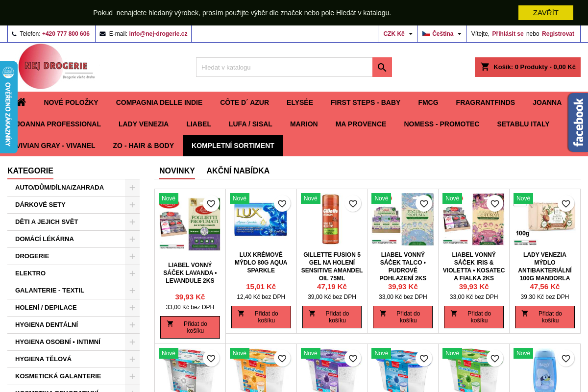Click the info@nej-drogerie.cz email link
This screenshot has height=392, width=588.
tap(158, 34)
